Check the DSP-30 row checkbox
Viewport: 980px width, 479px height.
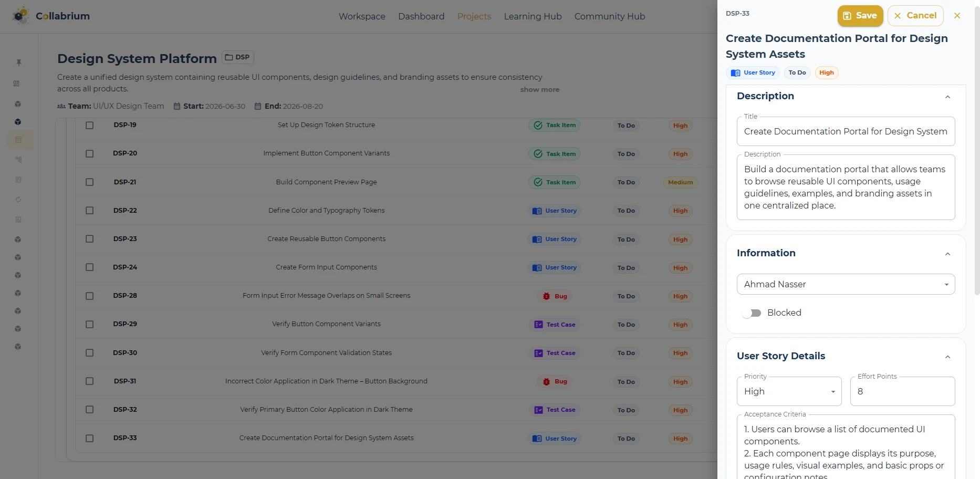coord(90,353)
